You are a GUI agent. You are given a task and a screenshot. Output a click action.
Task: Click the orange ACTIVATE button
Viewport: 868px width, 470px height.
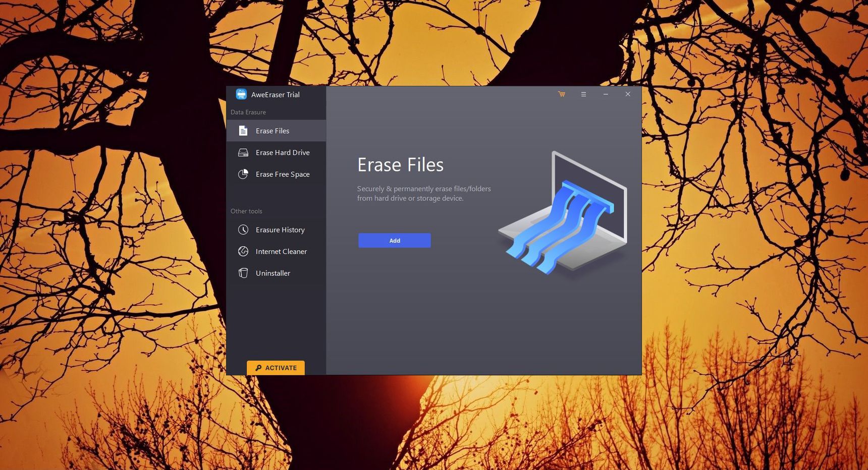coord(276,368)
